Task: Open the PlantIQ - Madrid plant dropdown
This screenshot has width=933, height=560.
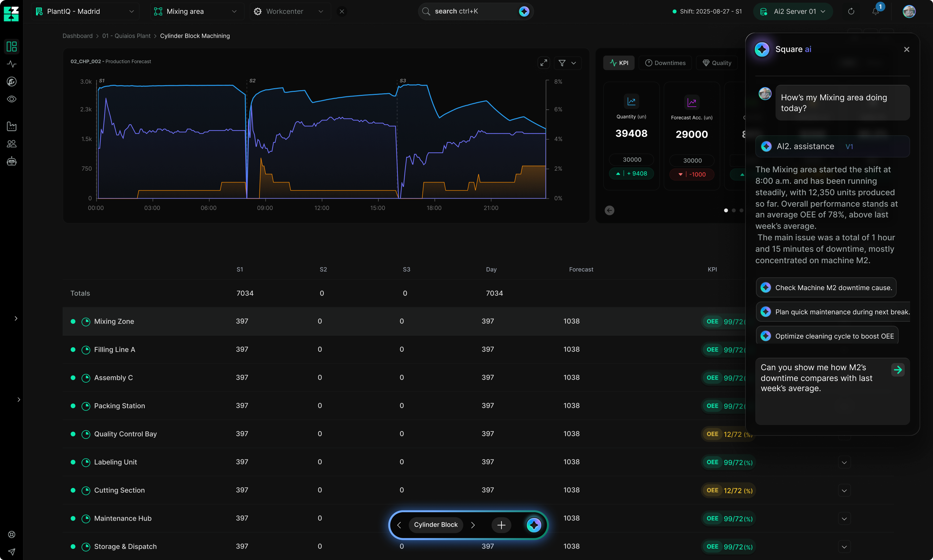Action: pos(85,11)
